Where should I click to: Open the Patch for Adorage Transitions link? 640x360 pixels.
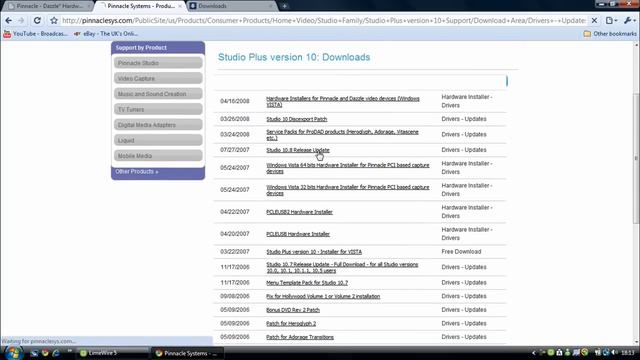300,337
